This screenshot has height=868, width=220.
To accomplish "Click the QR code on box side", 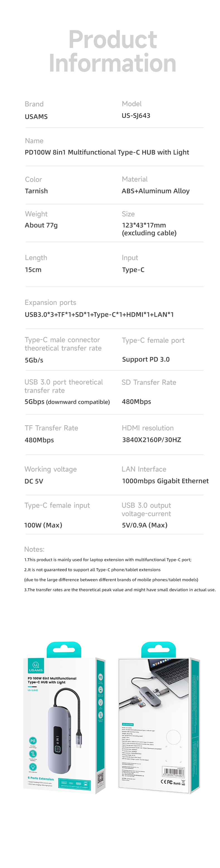I will [x=101, y=779].
